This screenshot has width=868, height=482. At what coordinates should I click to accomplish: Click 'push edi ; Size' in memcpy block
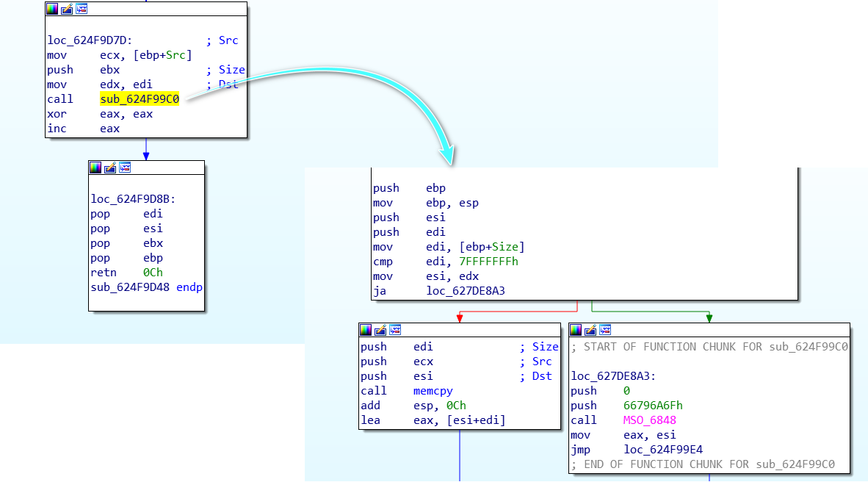[460, 347]
